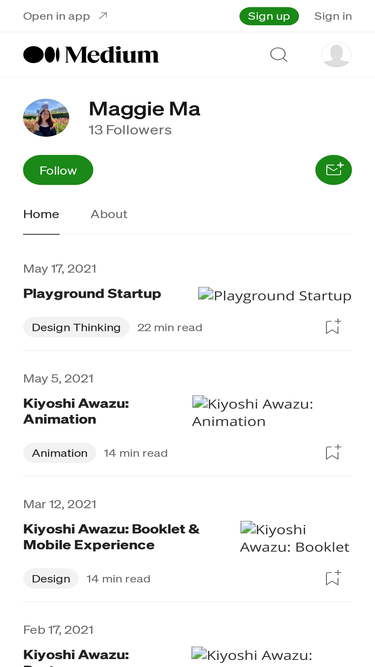This screenshot has width=375, height=667.
Task: Click Maggie Ma's profile photo
Action: point(46,118)
